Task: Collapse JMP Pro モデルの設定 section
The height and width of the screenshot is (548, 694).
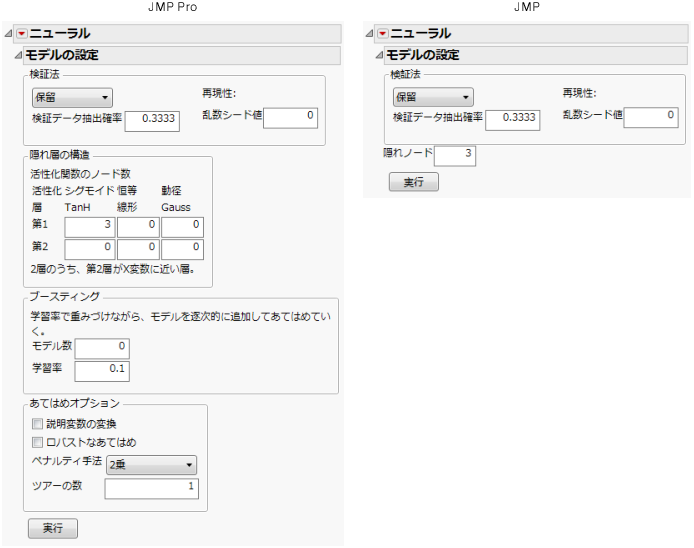Action: coord(18,55)
